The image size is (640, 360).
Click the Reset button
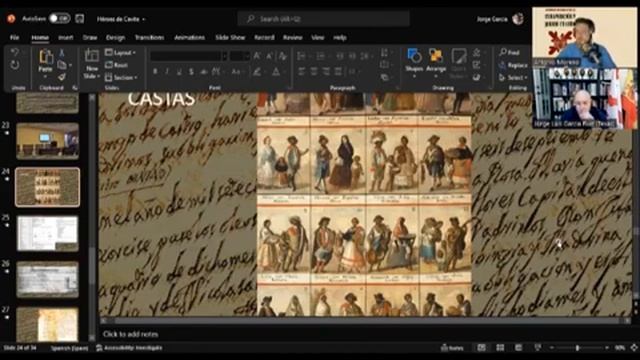pyautogui.click(x=117, y=65)
